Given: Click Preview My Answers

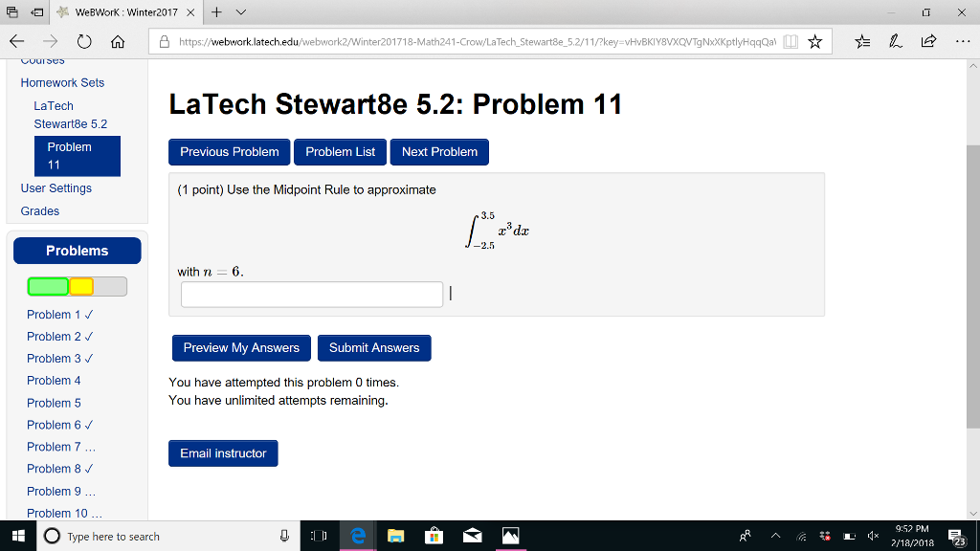Looking at the screenshot, I should [240, 347].
